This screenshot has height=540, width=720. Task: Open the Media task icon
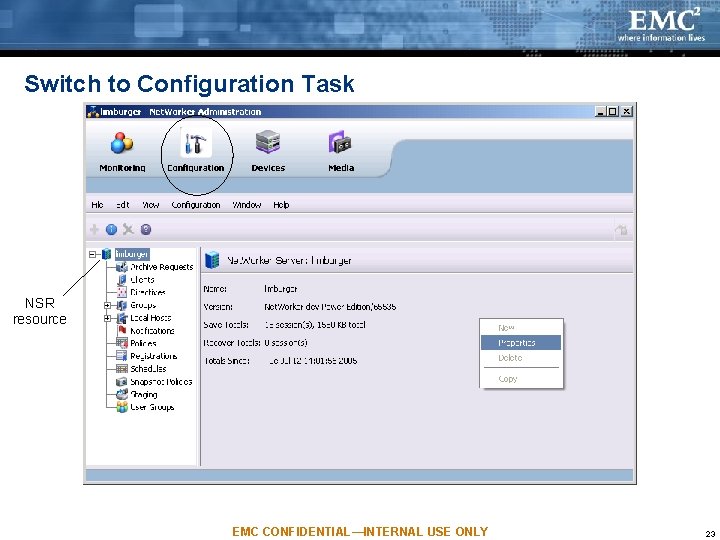click(x=340, y=142)
